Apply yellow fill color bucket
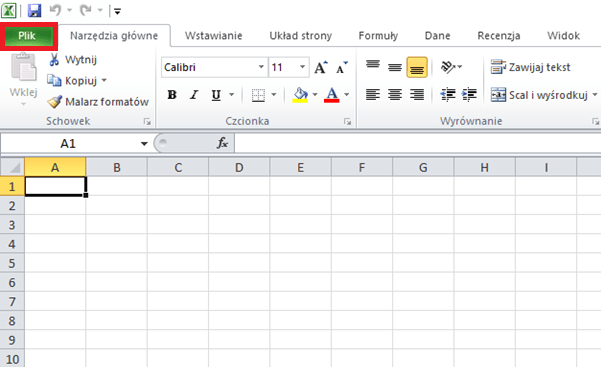 tap(300, 94)
